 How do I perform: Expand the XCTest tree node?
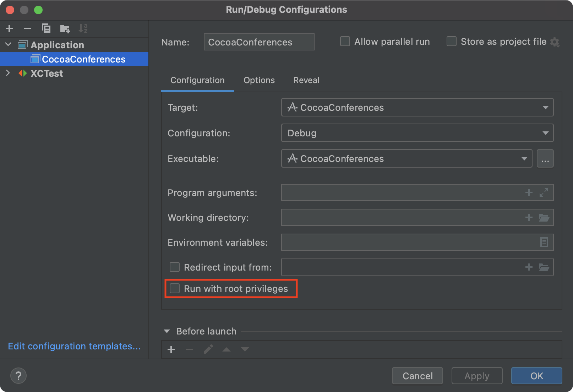click(x=8, y=73)
